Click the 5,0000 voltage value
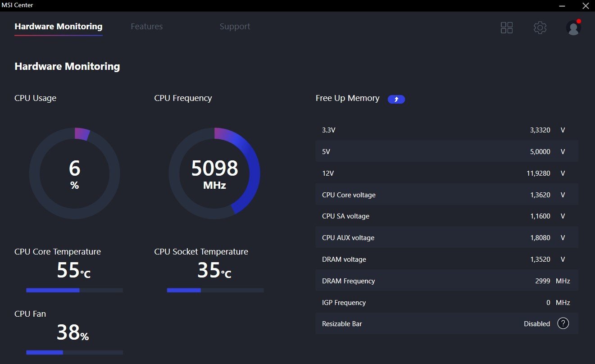The image size is (595, 364). click(540, 152)
